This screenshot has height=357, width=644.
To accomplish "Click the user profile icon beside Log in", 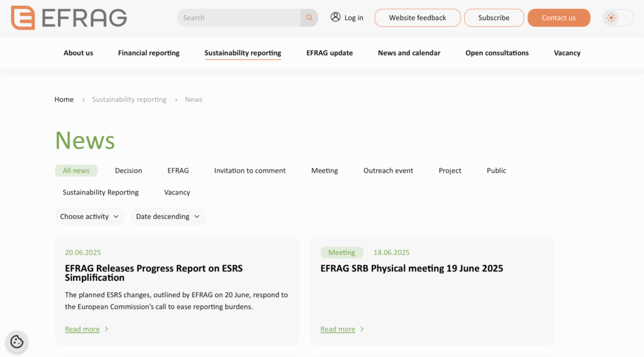I will pos(336,17).
